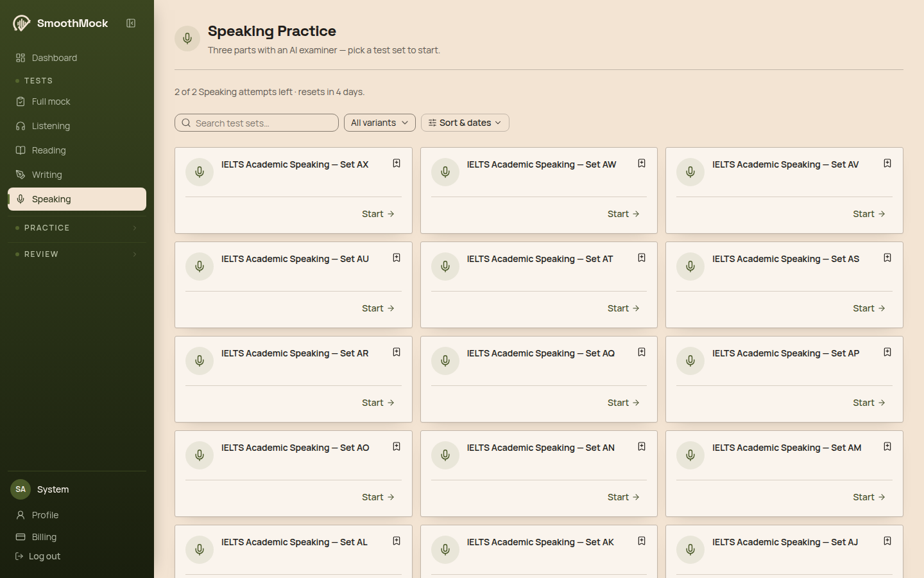924x578 pixels.
Task: Start the Set AN speaking test
Action: point(624,497)
